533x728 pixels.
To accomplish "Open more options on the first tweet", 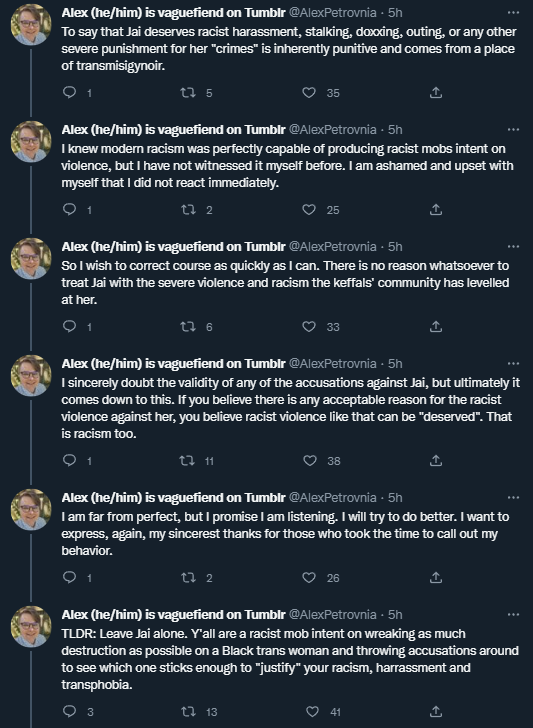I will (513, 13).
